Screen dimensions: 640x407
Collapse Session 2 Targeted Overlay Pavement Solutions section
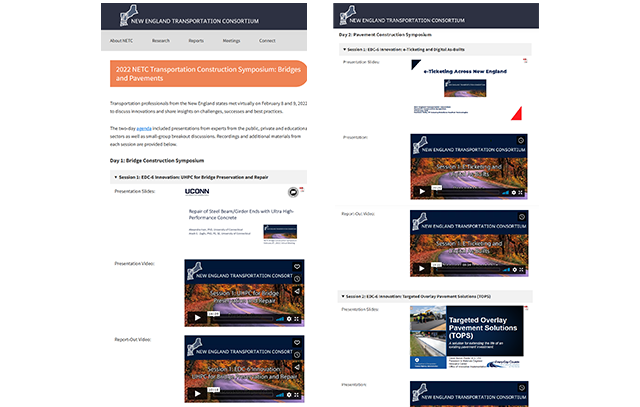(x=435, y=296)
